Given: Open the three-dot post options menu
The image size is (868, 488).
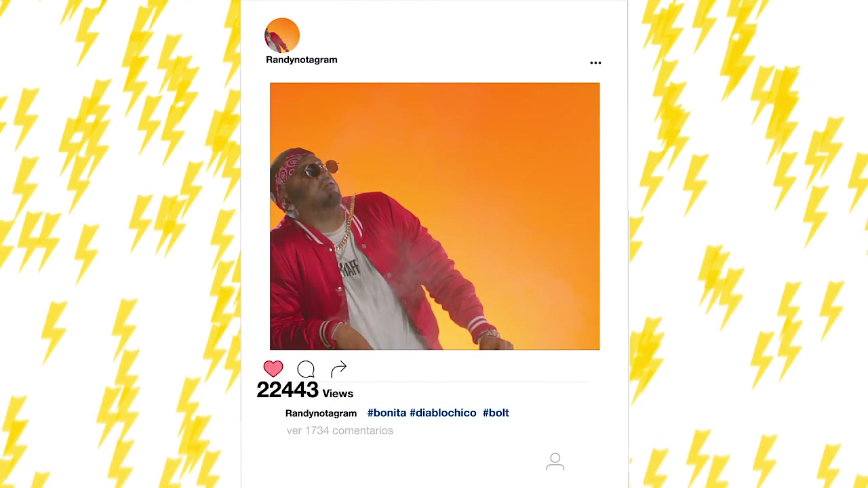Looking at the screenshot, I should click(595, 62).
